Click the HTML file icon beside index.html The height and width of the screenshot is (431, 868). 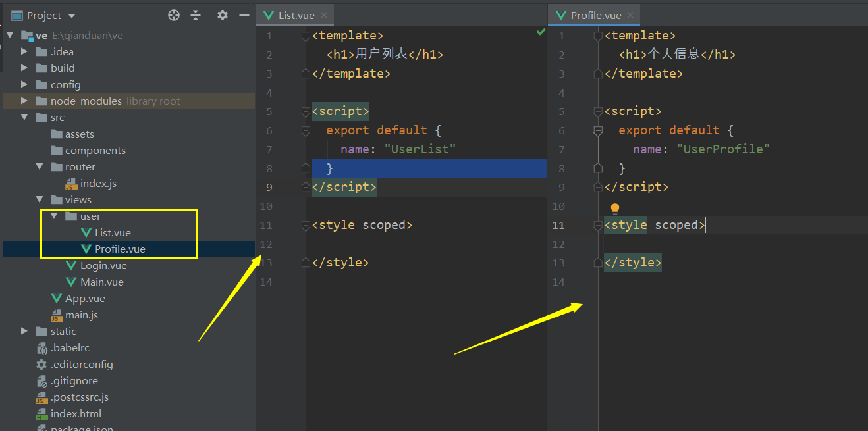tap(41, 413)
